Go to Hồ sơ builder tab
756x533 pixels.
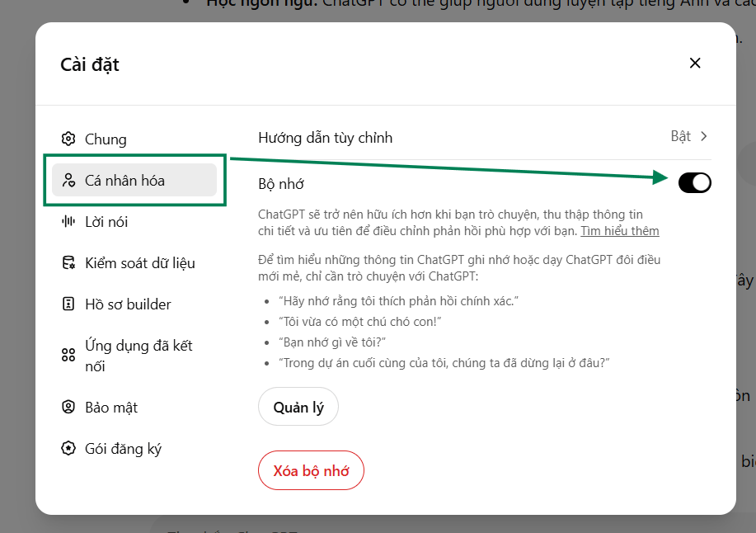pos(134,304)
